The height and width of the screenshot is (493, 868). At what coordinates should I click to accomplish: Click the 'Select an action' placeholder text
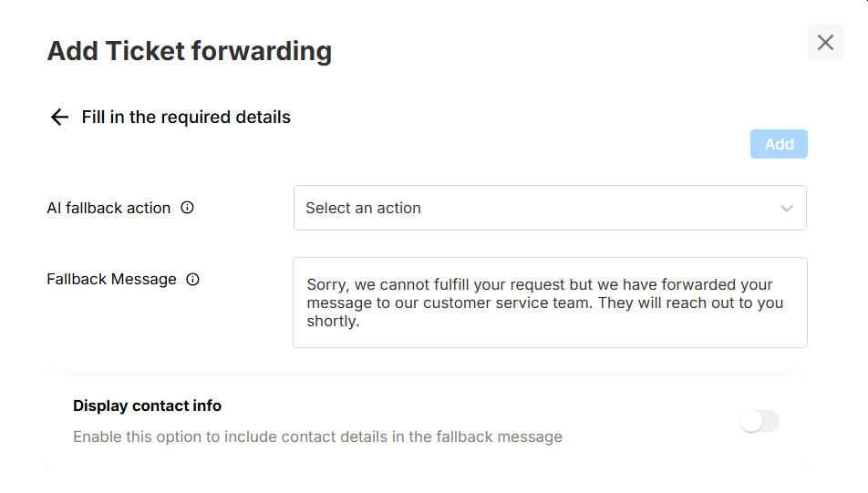pos(363,208)
